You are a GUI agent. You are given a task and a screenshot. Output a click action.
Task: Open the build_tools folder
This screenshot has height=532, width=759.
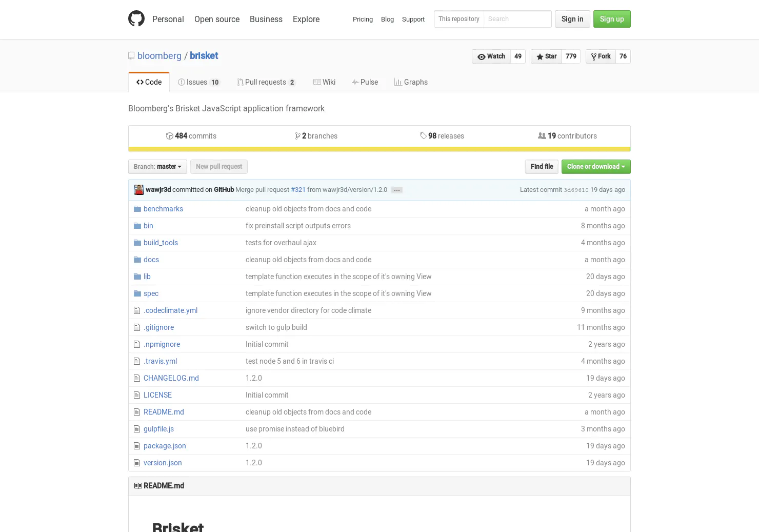point(161,243)
